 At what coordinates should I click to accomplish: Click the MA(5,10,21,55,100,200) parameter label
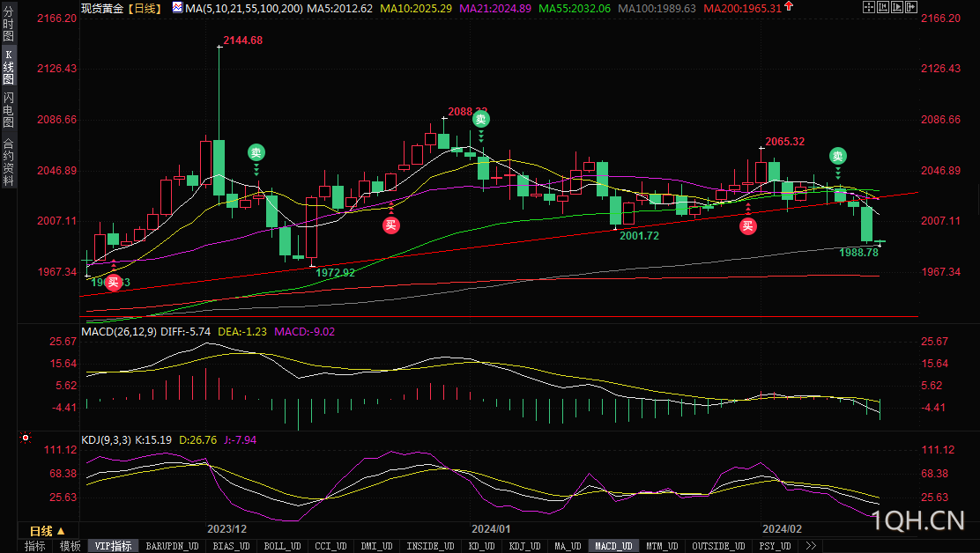click(244, 8)
